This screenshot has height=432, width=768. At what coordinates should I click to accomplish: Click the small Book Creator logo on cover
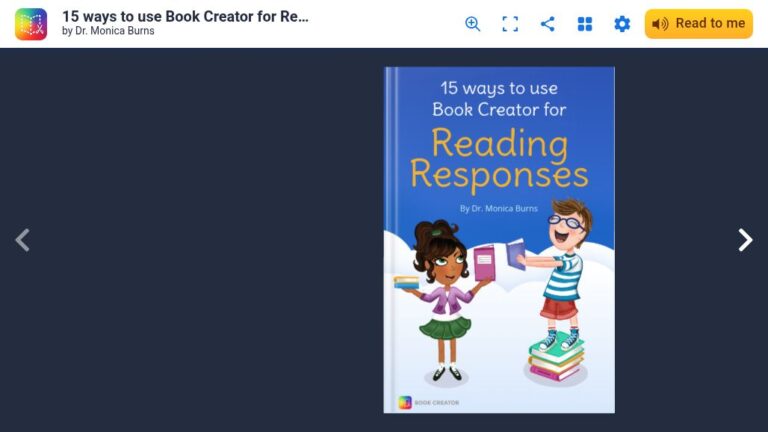[x=405, y=403]
